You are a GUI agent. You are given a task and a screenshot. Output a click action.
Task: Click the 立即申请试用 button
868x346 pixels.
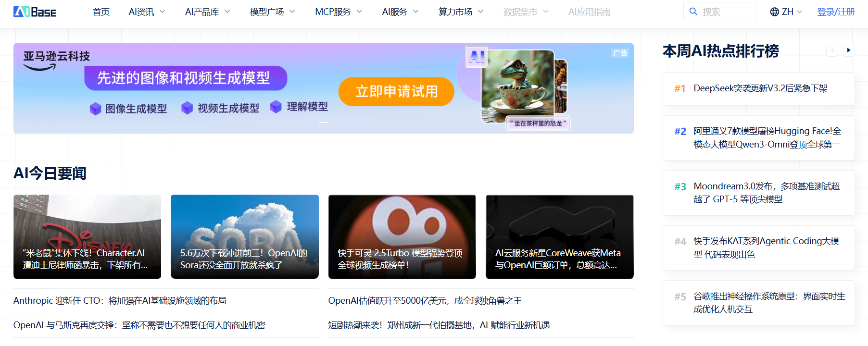click(x=396, y=91)
